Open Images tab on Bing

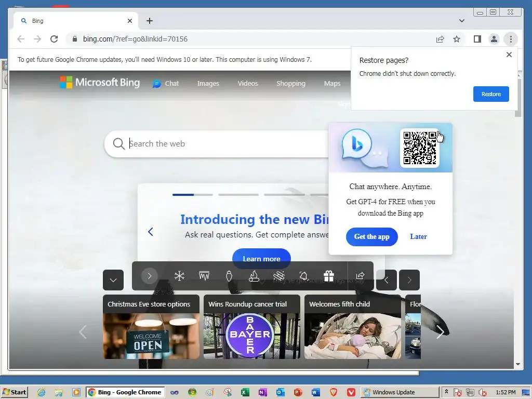coord(208,84)
